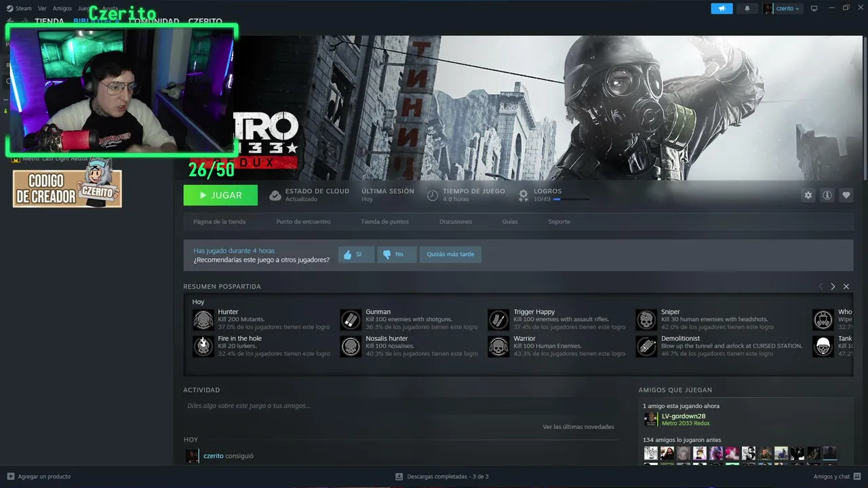Image resolution: width=868 pixels, height=488 pixels.
Task: Click the Logros achievements cog icon
Action: (524, 196)
